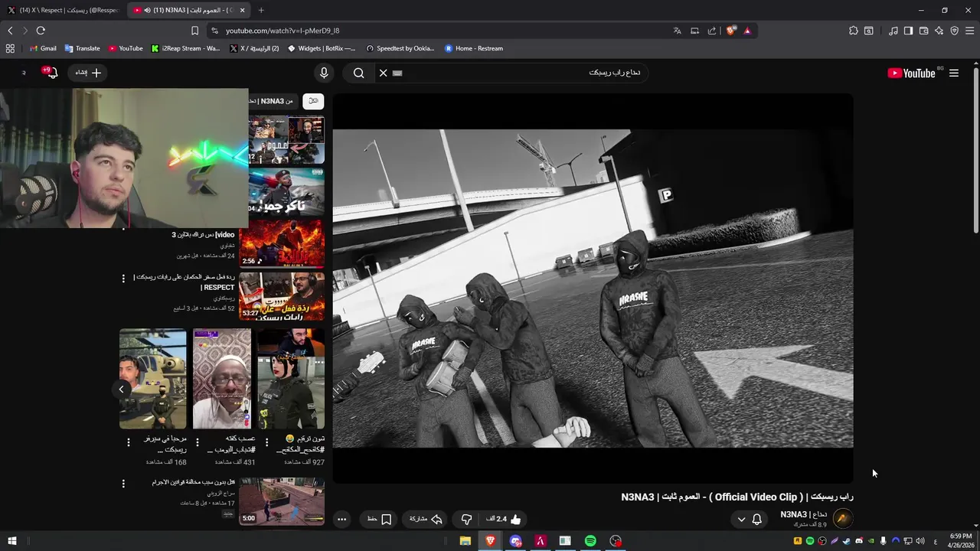Select the من N3NA3 filter chip
This screenshot has width=980, height=551.
click(274, 101)
